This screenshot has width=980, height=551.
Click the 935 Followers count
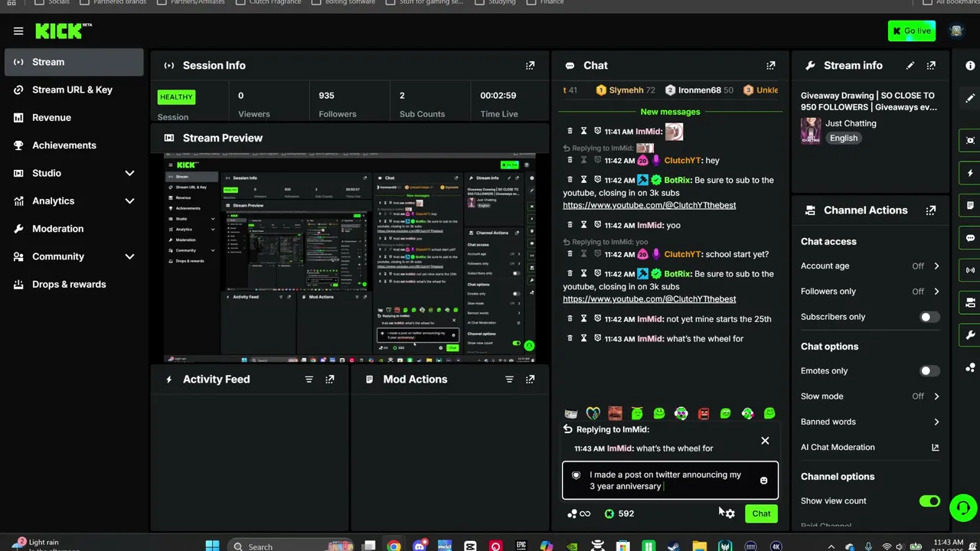pos(327,96)
